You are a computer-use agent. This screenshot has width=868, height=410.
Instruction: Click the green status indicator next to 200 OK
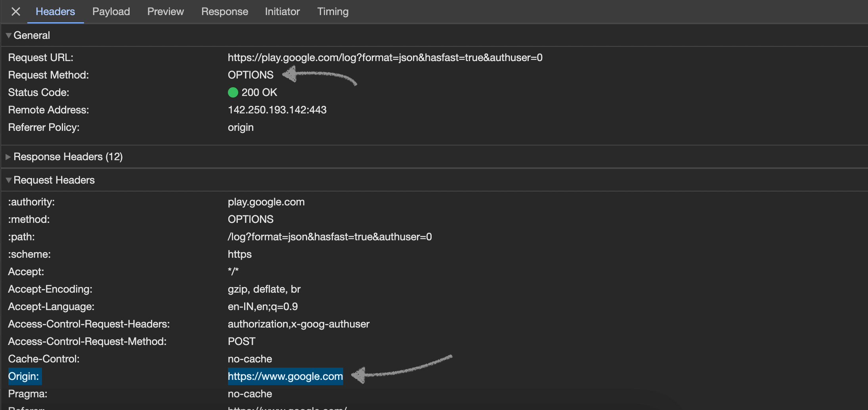[233, 92]
